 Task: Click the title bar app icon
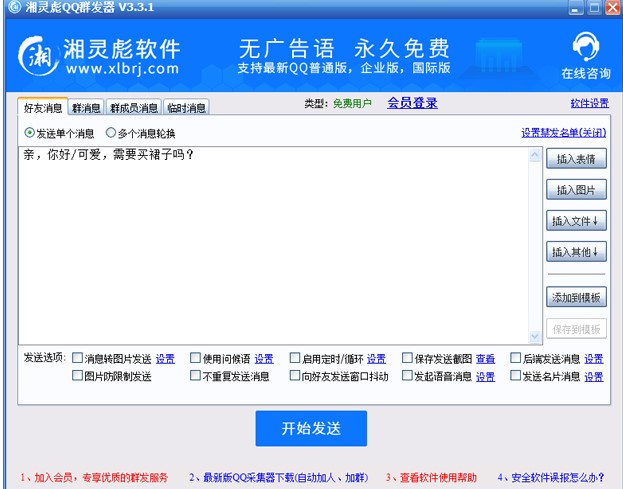click(15, 6)
